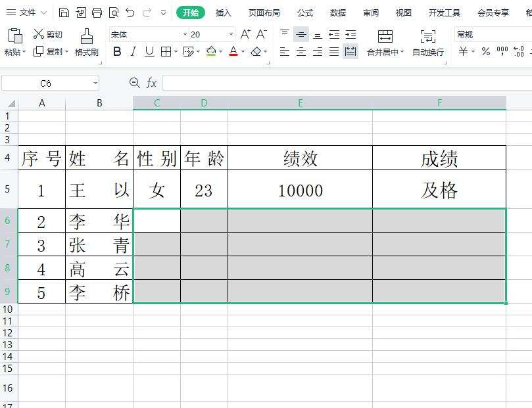Select the Format Painter (格式刷) tool

click(x=86, y=43)
